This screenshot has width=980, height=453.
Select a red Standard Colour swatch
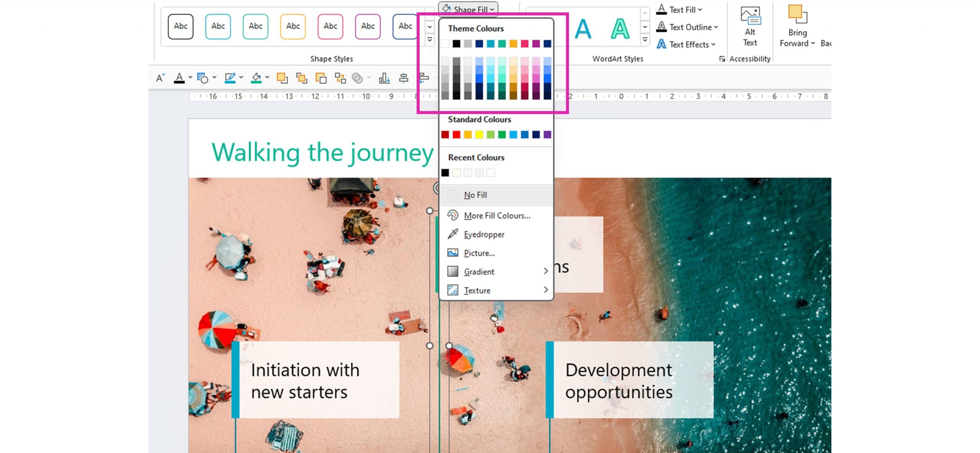click(457, 134)
